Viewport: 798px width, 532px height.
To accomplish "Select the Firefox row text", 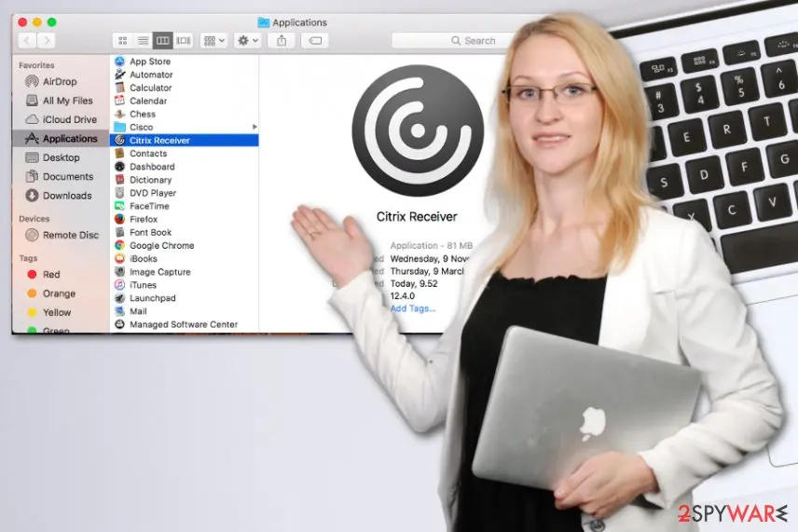I will 144,219.
